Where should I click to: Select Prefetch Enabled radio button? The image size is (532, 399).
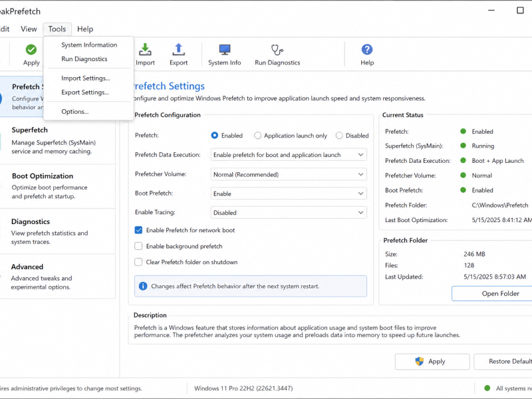pyautogui.click(x=214, y=136)
